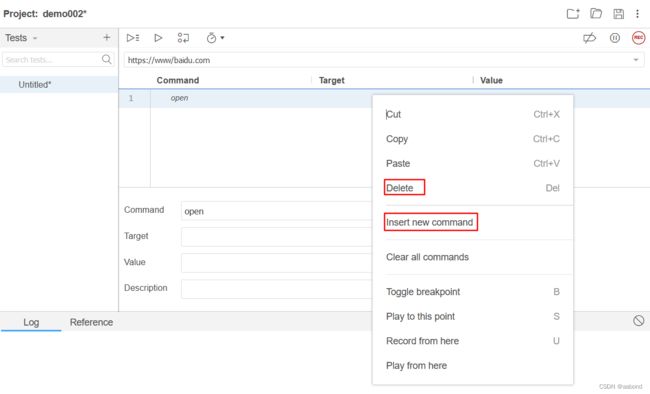This screenshot has width=650, height=394.
Task: Switch to the Reference tab
Action: (91, 322)
